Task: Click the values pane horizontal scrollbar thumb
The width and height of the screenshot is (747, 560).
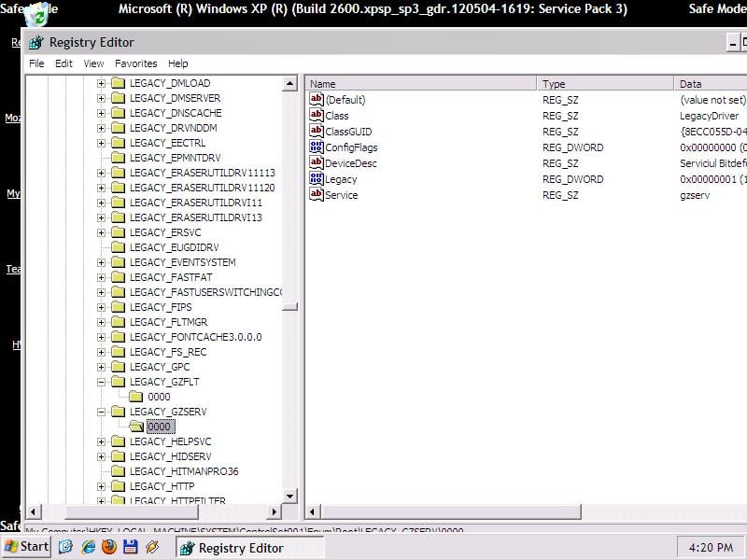Action: click(x=451, y=511)
